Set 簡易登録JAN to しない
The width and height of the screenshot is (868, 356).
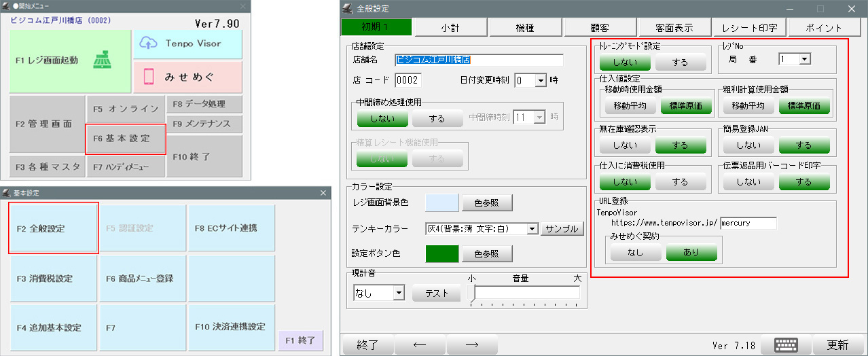[748, 145]
